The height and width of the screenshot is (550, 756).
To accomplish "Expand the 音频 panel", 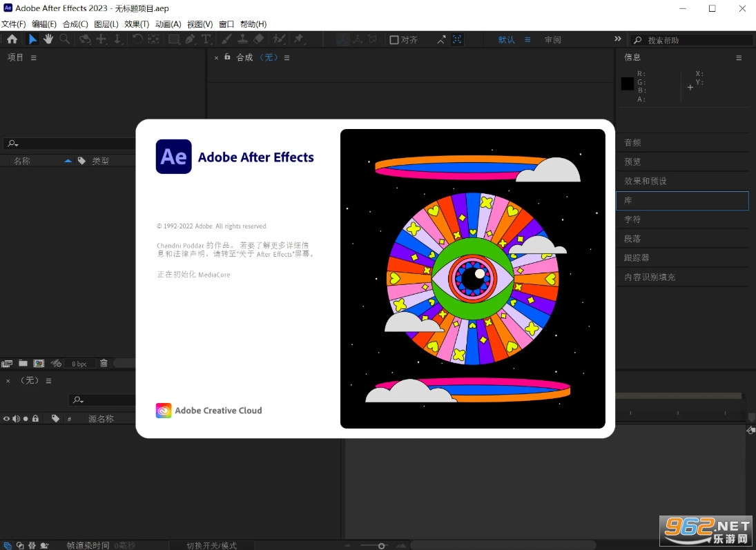I will [682, 142].
